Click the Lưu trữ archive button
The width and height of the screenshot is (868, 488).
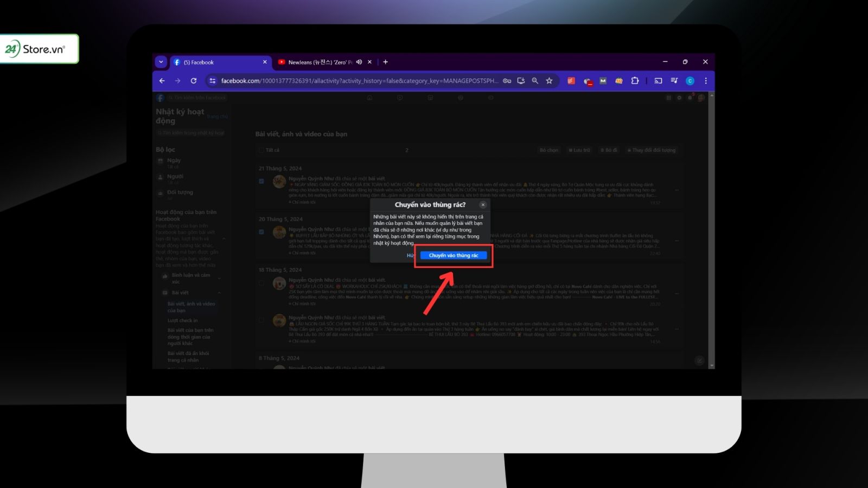[579, 150]
